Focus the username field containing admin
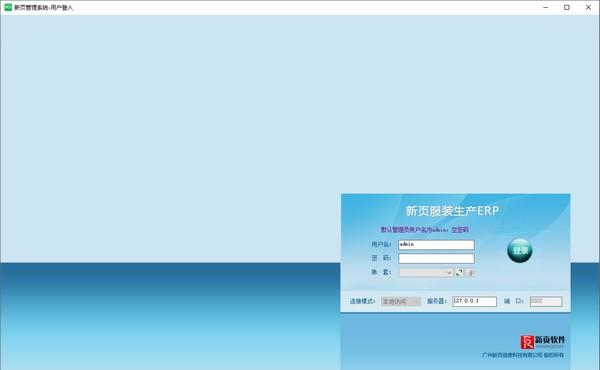Image resolution: width=600 pixels, height=370 pixels. pos(436,245)
